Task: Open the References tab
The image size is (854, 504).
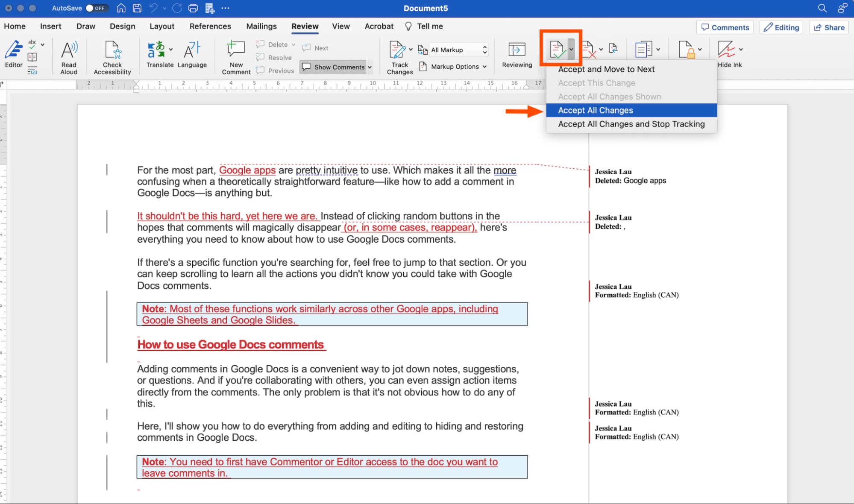Action: pos(210,26)
